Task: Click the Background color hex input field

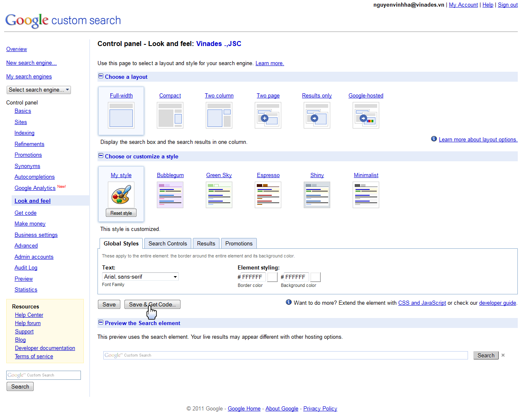Action: click(297, 277)
